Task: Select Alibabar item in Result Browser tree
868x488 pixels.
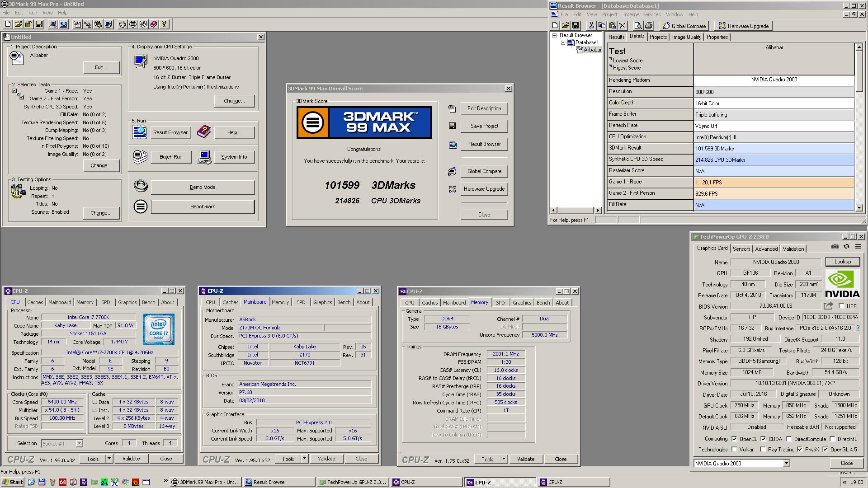Action: 592,50
